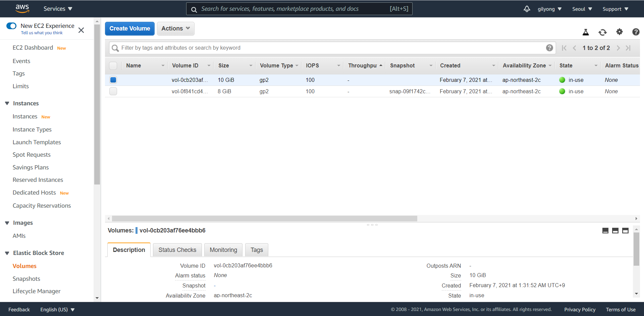The height and width of the screenshot is (316, 644).
Task: Click the sidebar vertical scrollbar
Action: click(97, 104)
